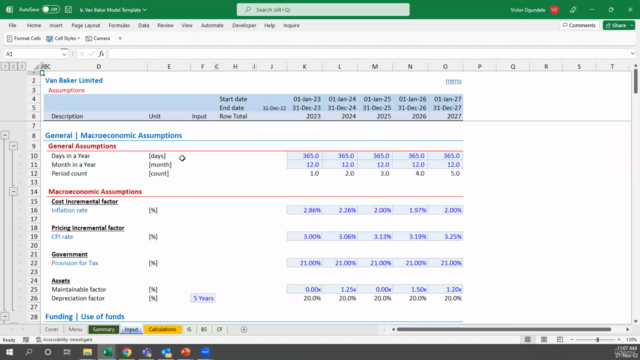
Task: Switch to the CF sheet tab
Action: (x=220, y=329)
